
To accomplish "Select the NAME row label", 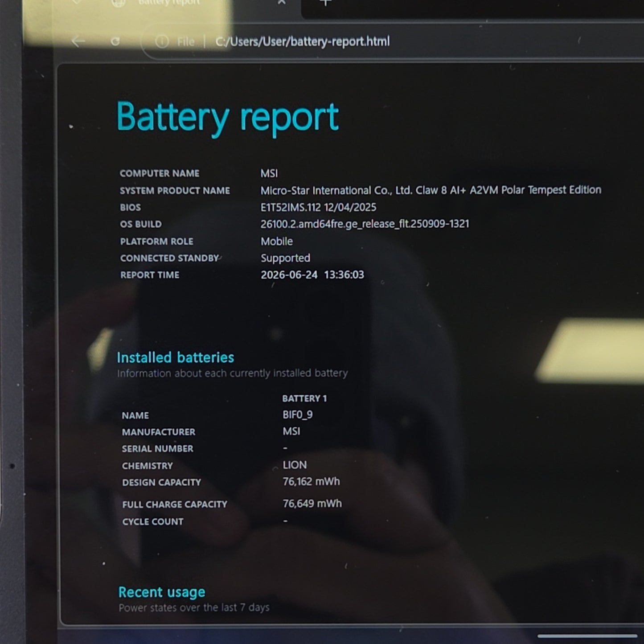I will tap(135, 415).
